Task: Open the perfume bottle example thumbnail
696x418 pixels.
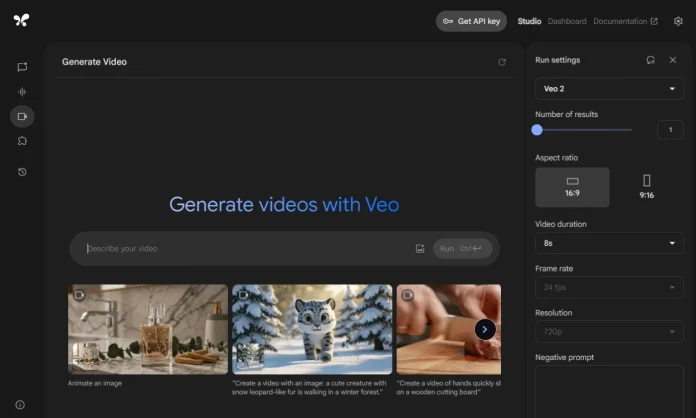Action: point(148,329)
